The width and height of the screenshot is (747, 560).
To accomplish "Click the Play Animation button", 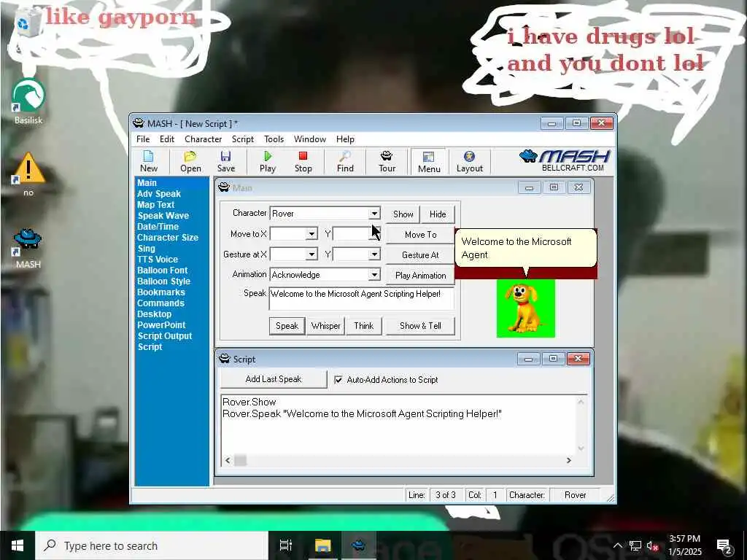I will point(420,275).
